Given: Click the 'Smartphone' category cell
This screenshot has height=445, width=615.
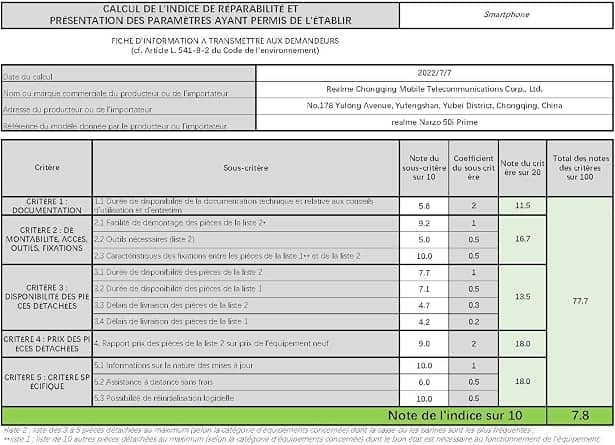Looking at the screenshot, I should point(506,15).
